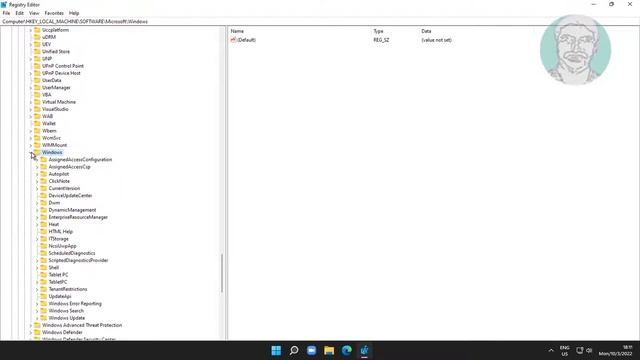The image size is (640, 360).
Task: Select the Windows Update key label
Action: (x=67, y=318)
